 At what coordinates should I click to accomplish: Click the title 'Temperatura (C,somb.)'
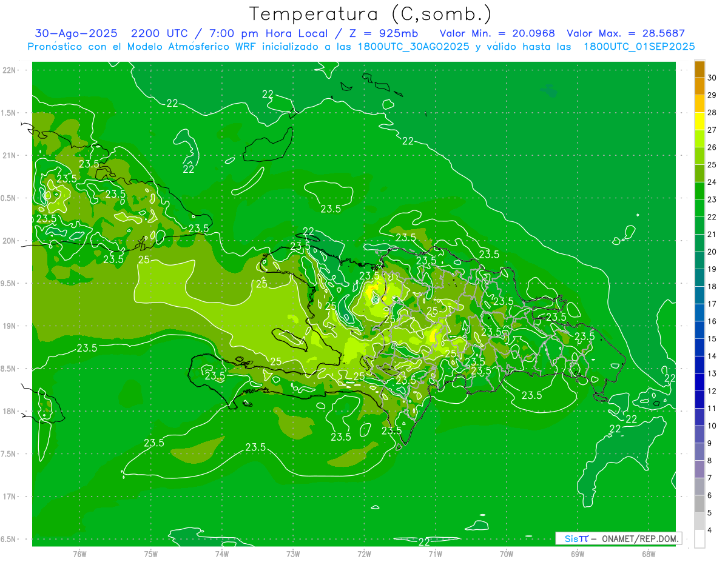[370, 14]
